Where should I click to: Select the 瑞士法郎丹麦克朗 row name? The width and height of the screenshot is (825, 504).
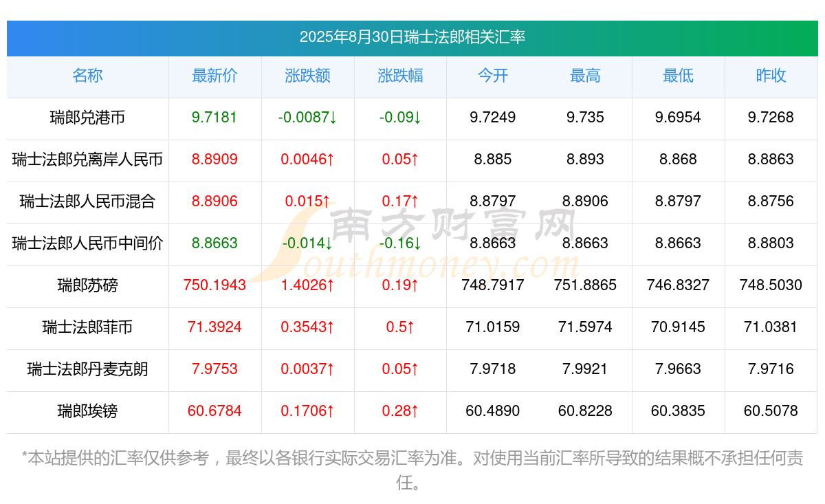click(x=87, y=369)
